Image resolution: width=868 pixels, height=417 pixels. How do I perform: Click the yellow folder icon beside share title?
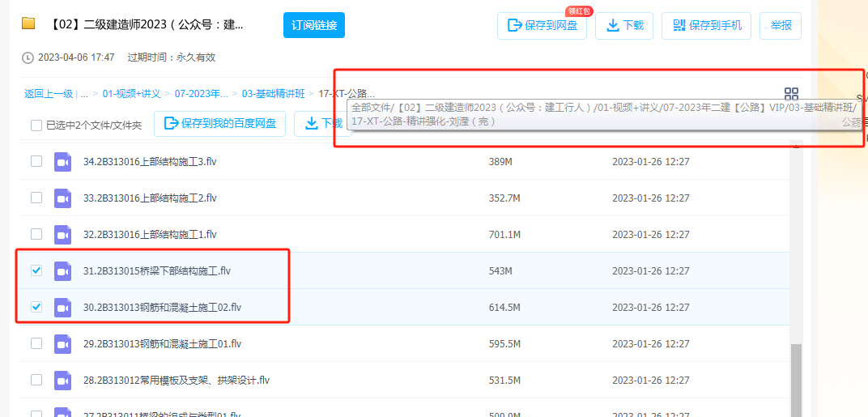tap(28, 23)
